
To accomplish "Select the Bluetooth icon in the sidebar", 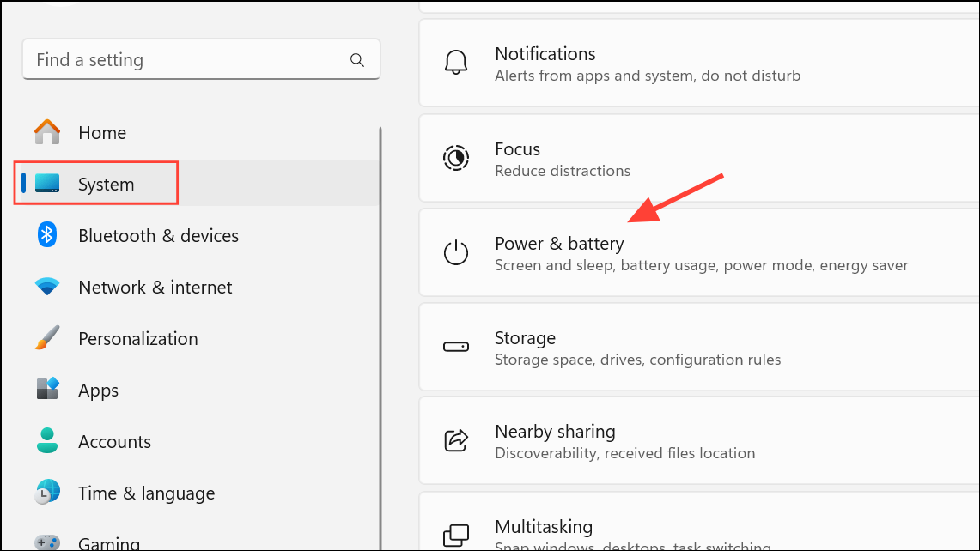I will (46, 235).
